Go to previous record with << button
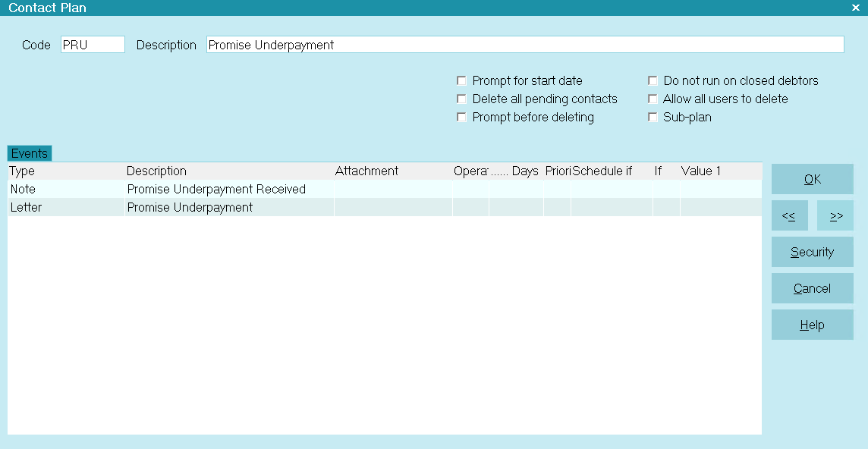 click(x=789, y=215)
